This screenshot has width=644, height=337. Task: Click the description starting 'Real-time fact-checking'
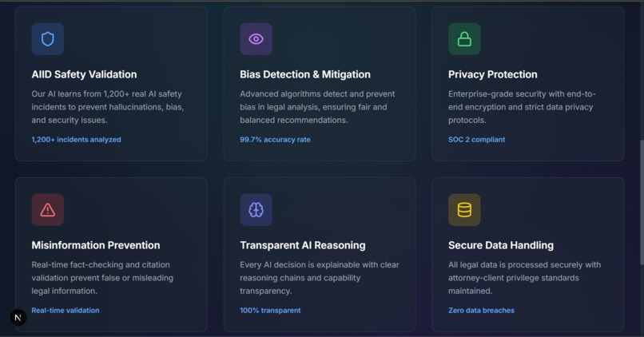(x=102, y=278)
